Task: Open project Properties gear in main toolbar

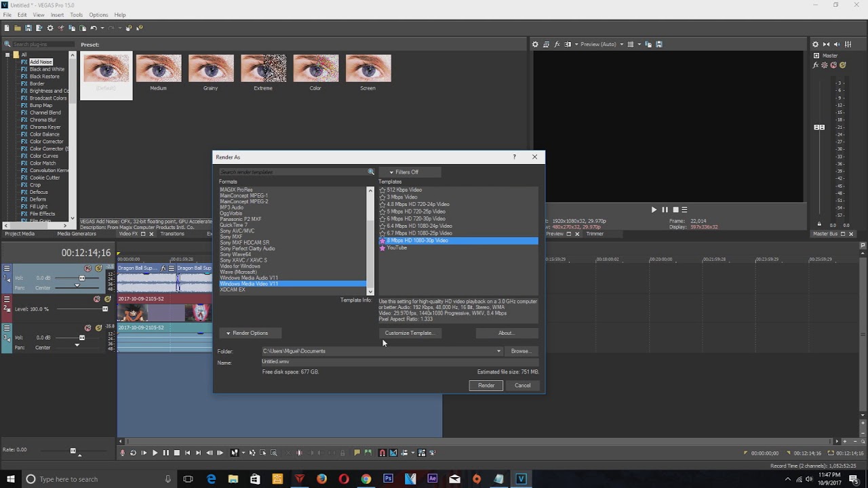Action: click(x=50, y=28)
